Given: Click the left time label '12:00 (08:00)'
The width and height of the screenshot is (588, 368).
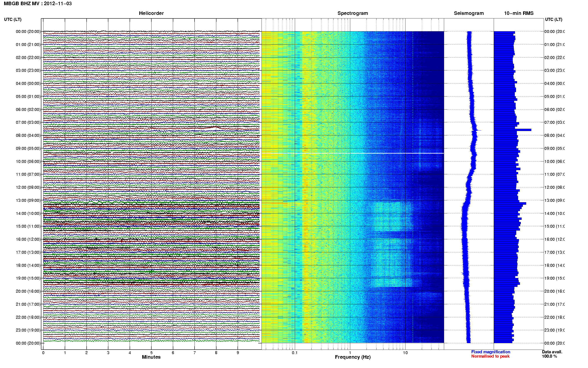Looking at the screenshot, I should pos(28,187).
